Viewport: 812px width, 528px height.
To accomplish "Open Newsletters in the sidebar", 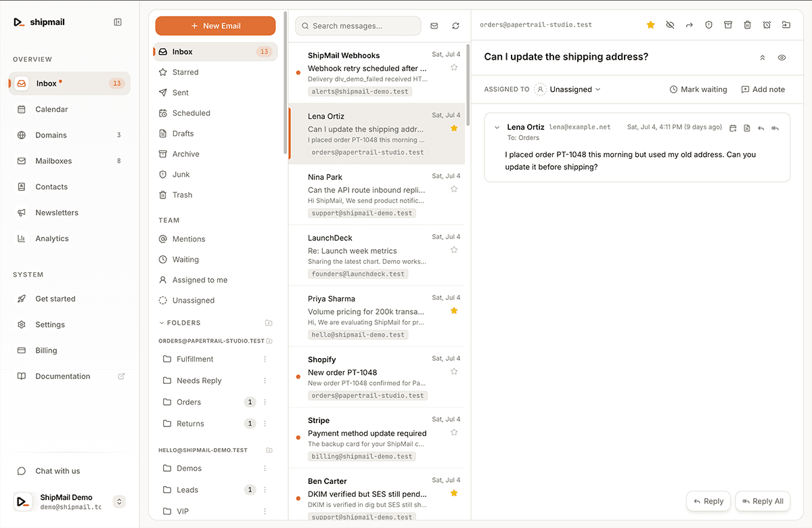I will [x=70, y=213].
